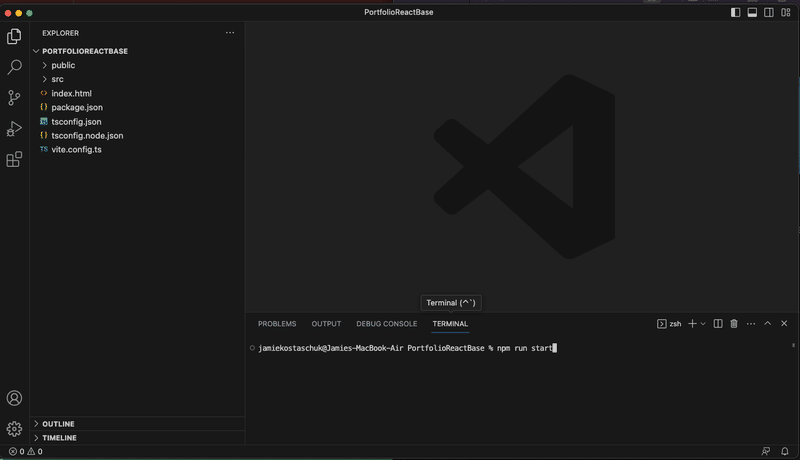Click the EXPLORER panel title
Image resolution: width=800 pixels, height=460 pixels.
pos(60,33)
